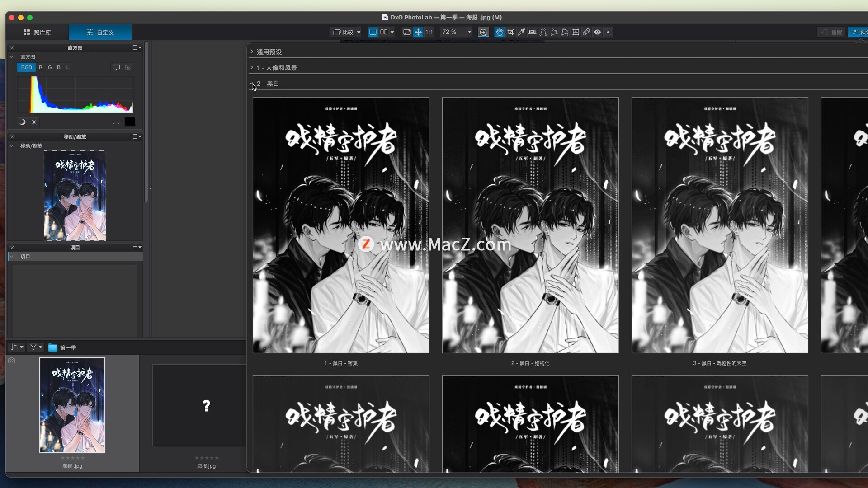Show the B histogram channel
This screenshot has width=868, height=488.
59,67
